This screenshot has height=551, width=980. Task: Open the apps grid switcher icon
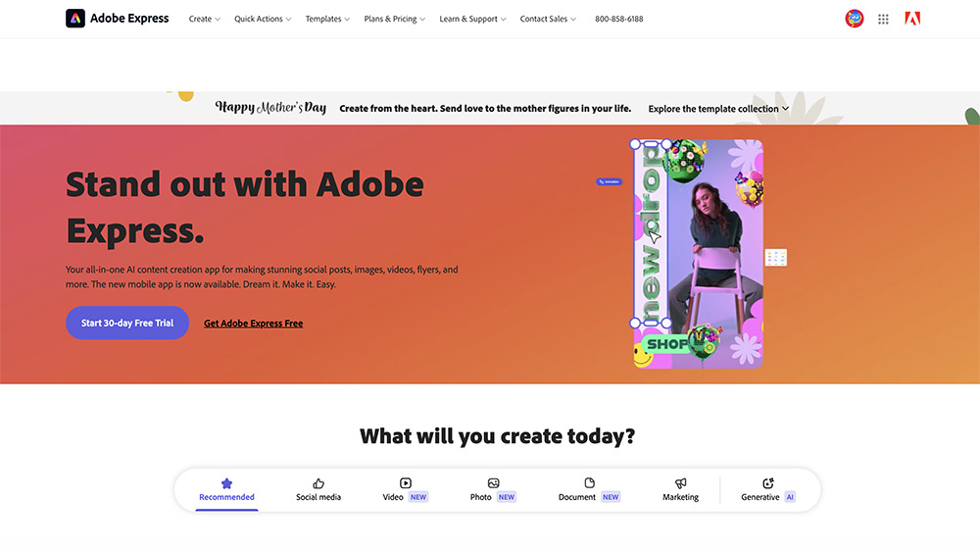pos(883,20)
